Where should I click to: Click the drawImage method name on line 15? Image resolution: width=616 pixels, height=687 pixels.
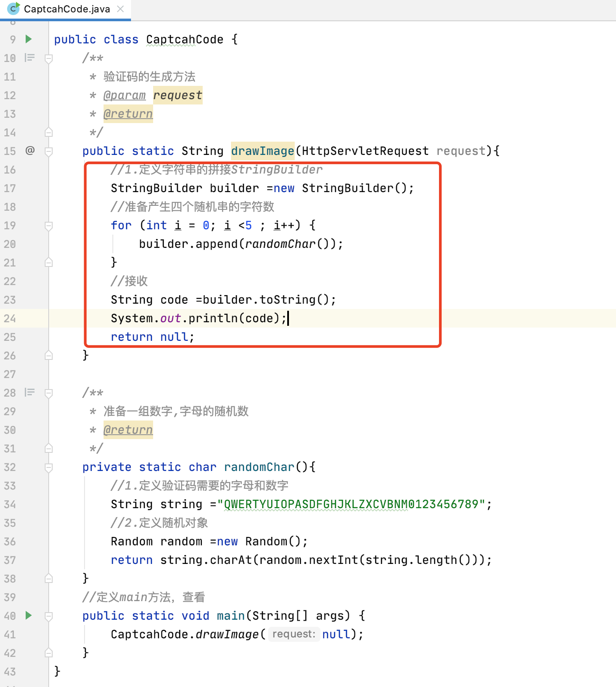click(x=262, y=151)
